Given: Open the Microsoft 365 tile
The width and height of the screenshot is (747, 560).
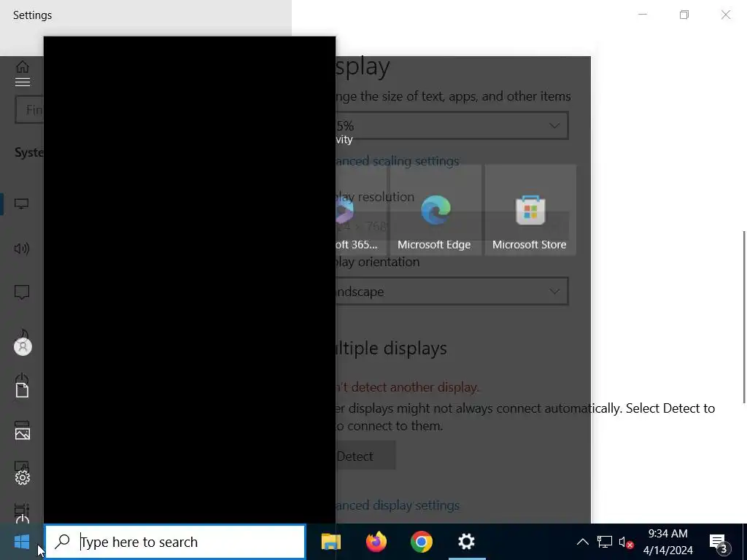Looking at the screenshot, I should coord(361,210).
